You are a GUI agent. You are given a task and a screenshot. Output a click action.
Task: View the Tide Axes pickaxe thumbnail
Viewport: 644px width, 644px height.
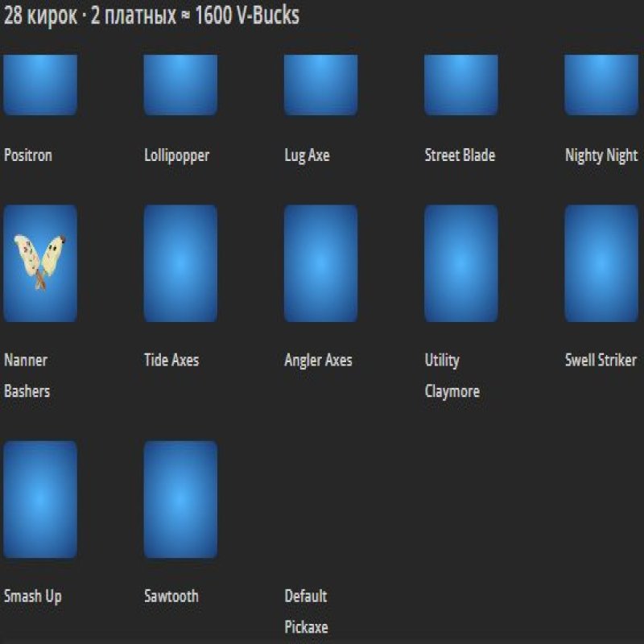[x=180, y=264]
